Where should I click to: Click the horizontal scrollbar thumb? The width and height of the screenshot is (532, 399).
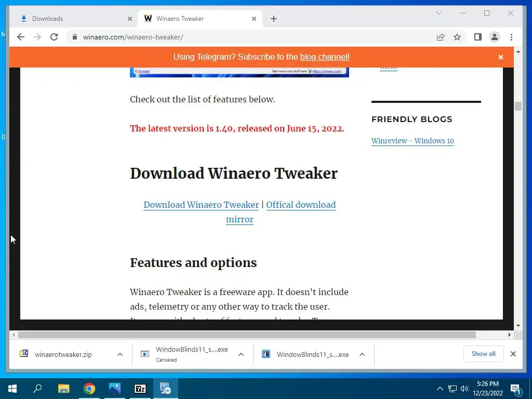pos(247,335)
